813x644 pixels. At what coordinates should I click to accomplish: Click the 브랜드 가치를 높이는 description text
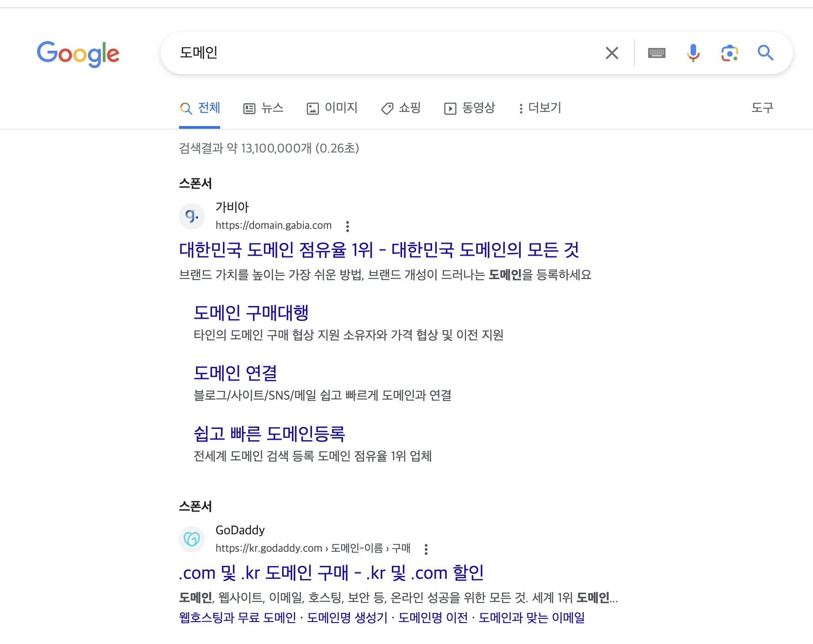point(385,274)
